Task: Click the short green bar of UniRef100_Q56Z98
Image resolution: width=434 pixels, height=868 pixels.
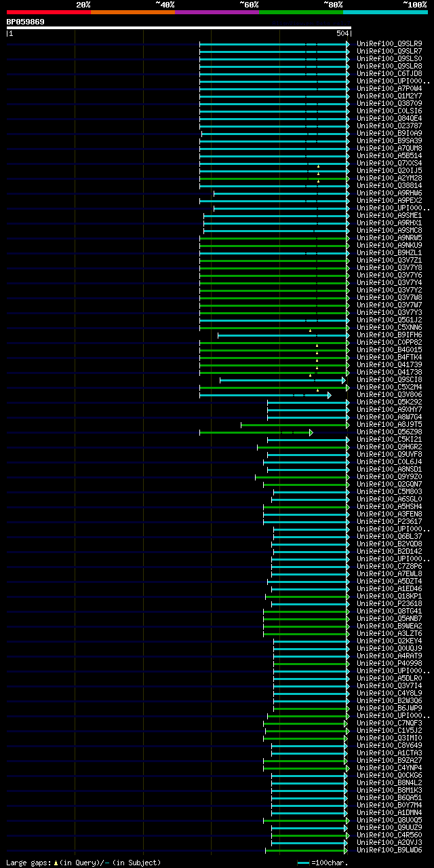Action: click(x=256, y=432)
